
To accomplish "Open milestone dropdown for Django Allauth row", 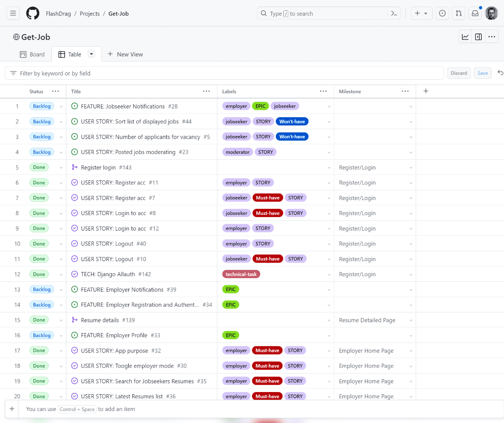I will pos(411,274).
